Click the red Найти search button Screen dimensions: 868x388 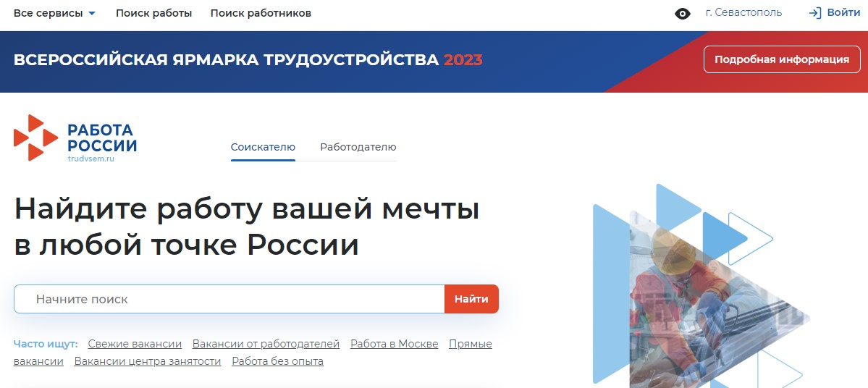(471, 299)
